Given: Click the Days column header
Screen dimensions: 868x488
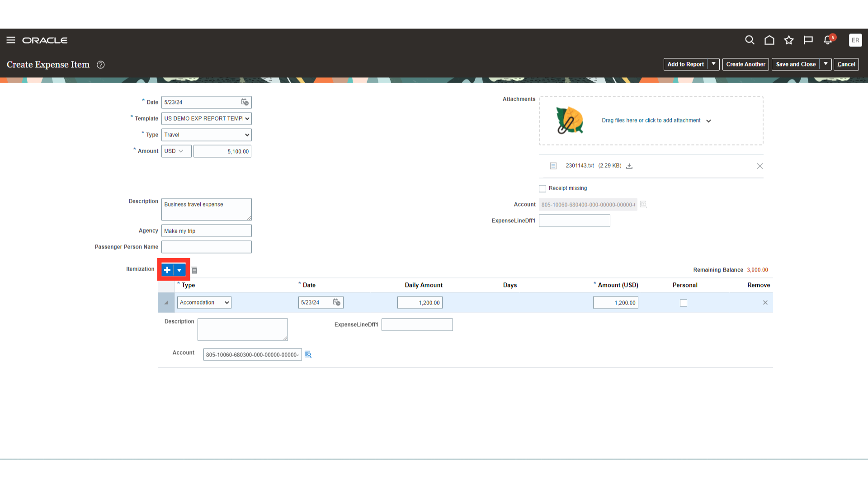Looking at the screenshot, I should [x=510, y=285].
